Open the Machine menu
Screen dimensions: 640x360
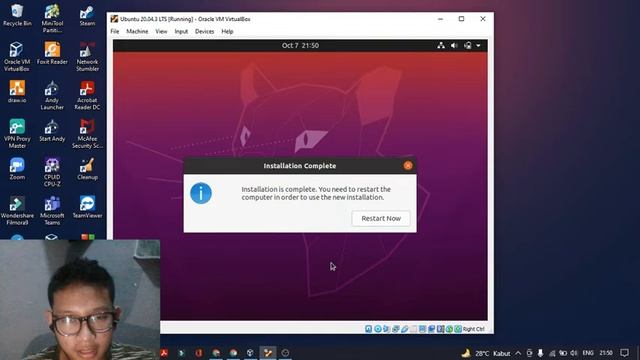[137, 31]
